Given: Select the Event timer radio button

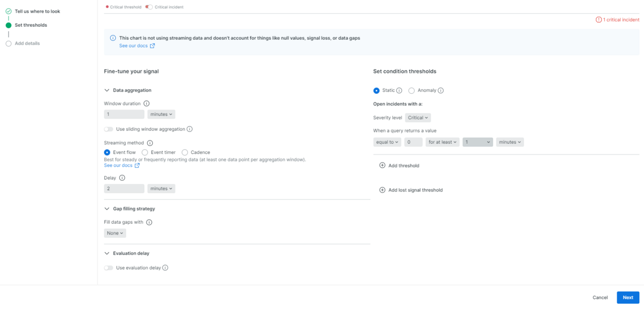Looking at the screenshot, I should [145, 153].
